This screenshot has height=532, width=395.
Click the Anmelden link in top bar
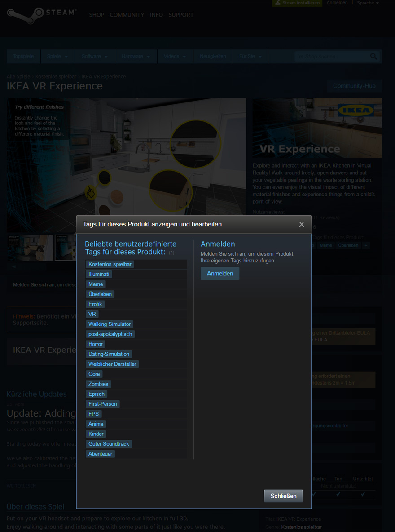pyautogui.click(x=337, y=3)
